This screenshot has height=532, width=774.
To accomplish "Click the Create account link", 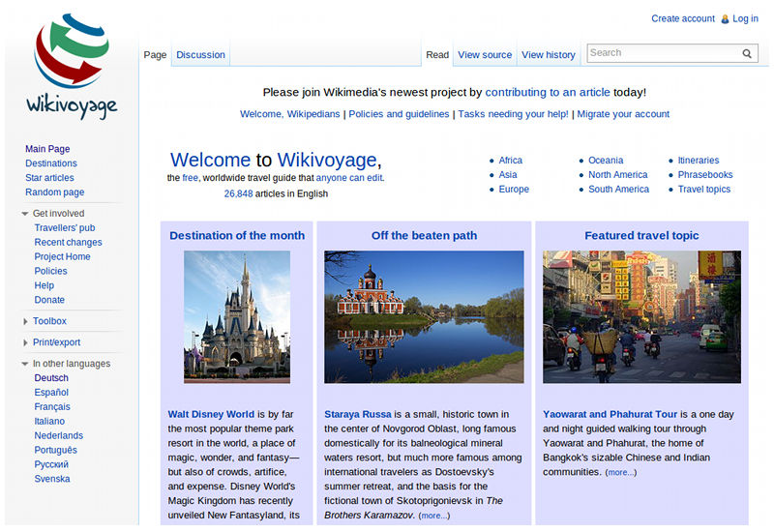I will click(x=683, y=18).
